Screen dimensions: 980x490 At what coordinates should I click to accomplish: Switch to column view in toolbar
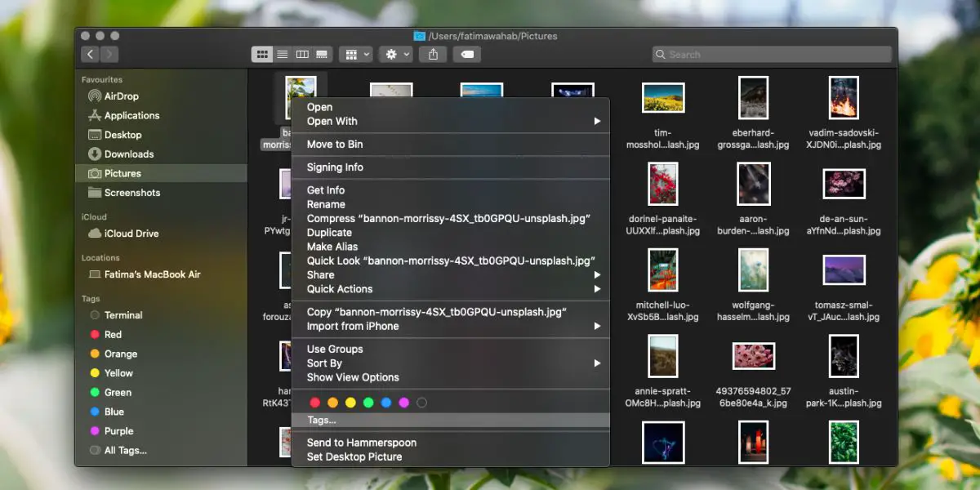point(302,55)
